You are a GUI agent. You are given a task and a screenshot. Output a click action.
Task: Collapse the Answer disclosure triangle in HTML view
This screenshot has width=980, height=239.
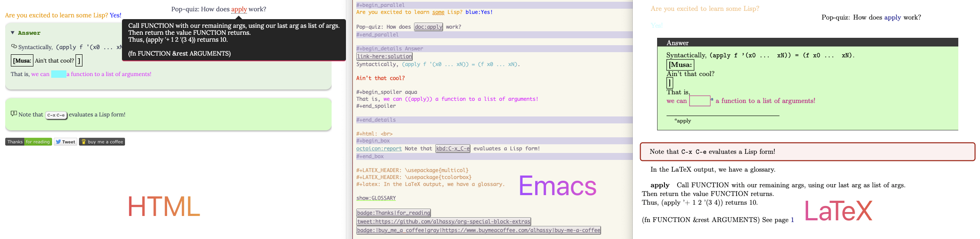(13, 33)
